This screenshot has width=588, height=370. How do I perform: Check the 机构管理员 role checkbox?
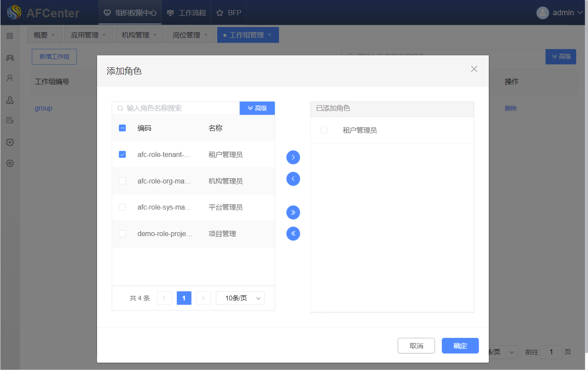pos(122,181)
